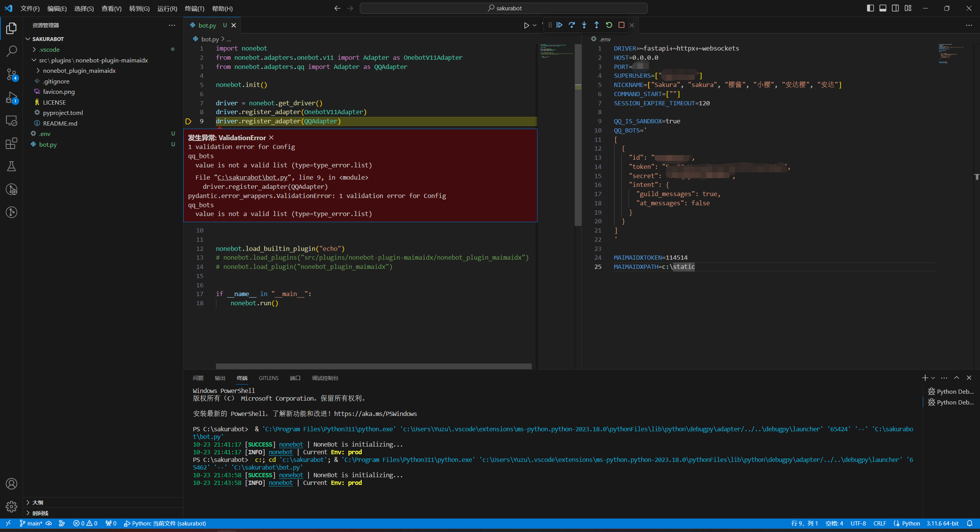Toggle the Panel visibility in the title bar

pyautogui.click(x=882, y=8)
